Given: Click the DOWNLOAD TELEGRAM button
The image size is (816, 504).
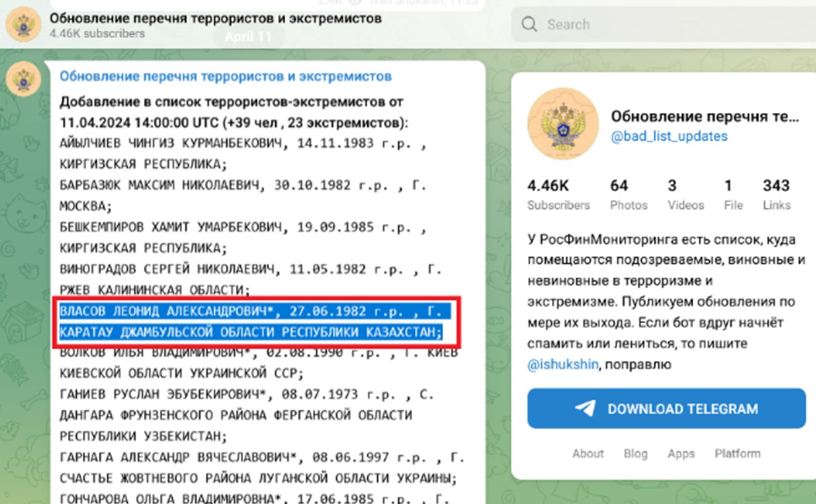Looking at the screenshot, I should (x=666, y=408).
